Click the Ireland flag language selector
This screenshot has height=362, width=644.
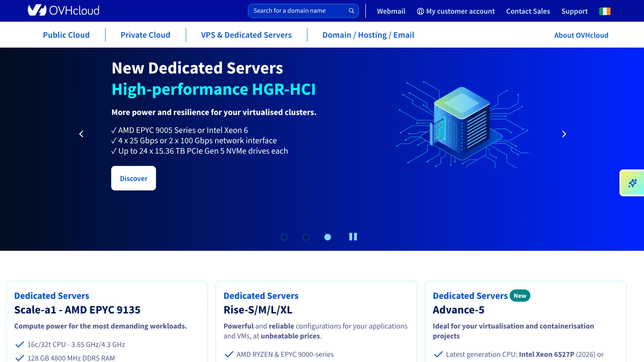pos(605,11)
